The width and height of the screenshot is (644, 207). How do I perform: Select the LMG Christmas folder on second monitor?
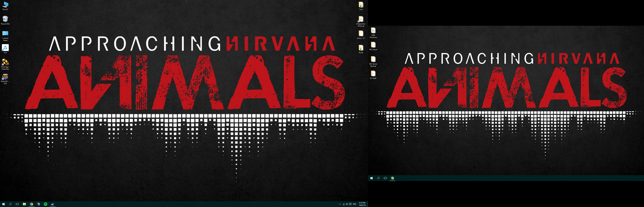[373, 33]
